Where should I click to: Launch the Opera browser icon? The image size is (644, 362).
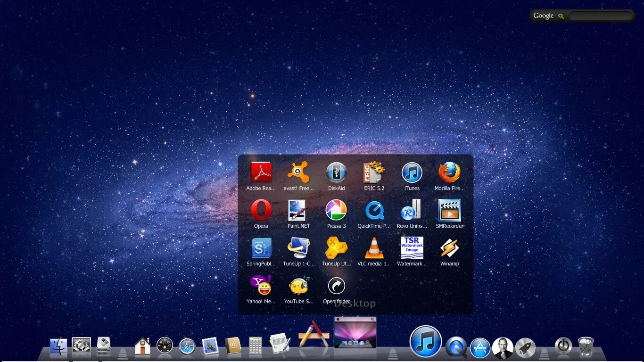pos(261,210)
